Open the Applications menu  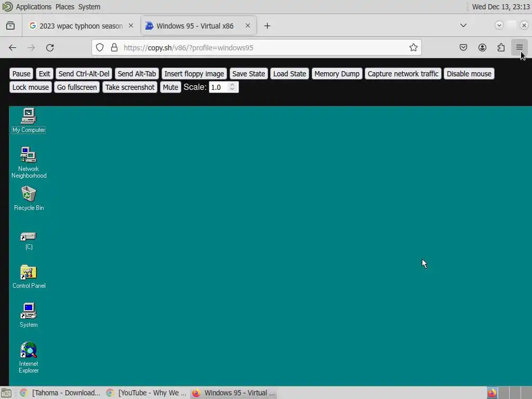tap(34, 7)
